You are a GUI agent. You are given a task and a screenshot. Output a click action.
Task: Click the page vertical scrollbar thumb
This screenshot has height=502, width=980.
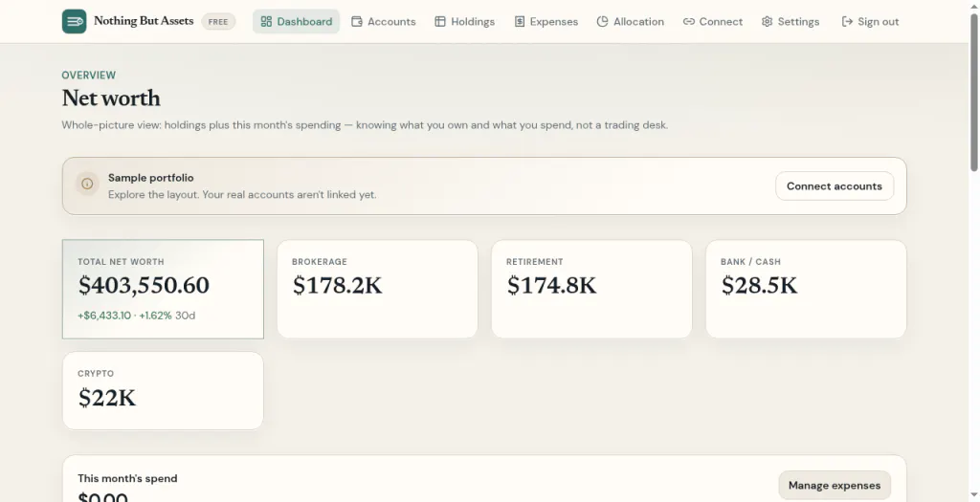(x=973, y=91)
